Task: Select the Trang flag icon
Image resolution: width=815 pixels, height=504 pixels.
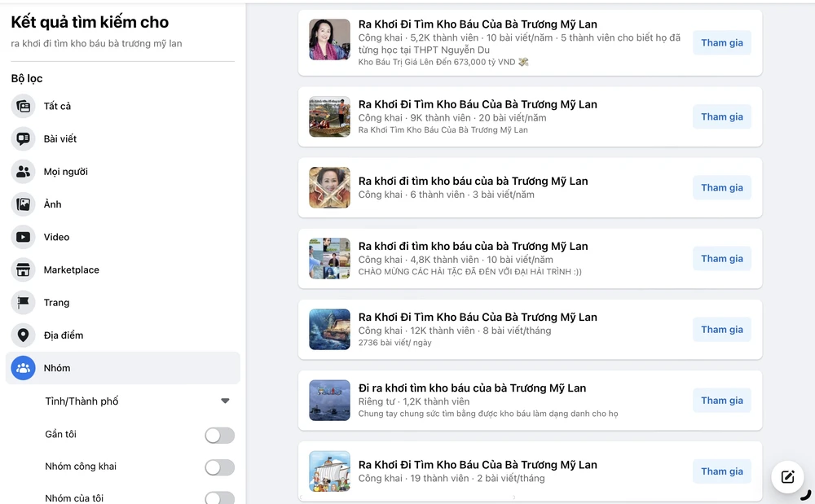Action: [23, 302]
